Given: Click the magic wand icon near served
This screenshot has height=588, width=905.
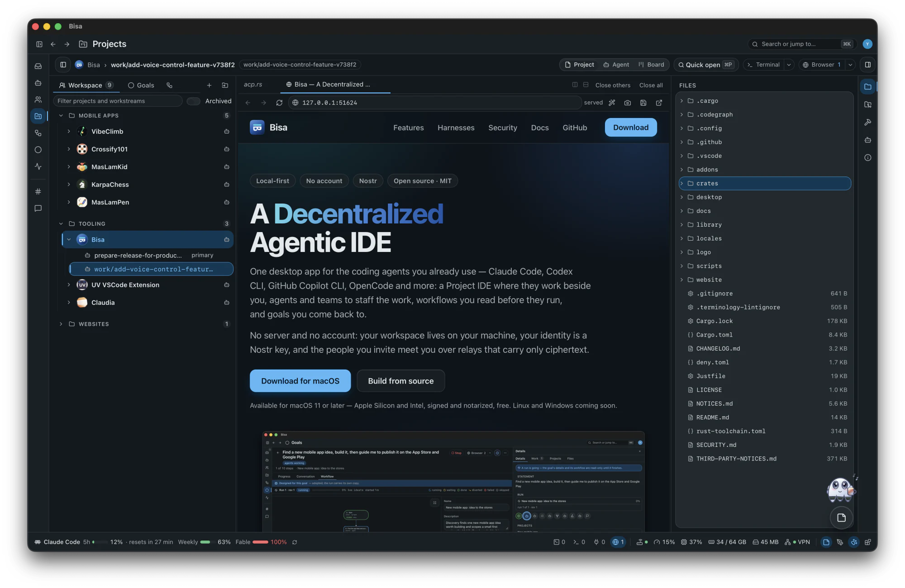Looking at the screenshot, I should [612, 103].
